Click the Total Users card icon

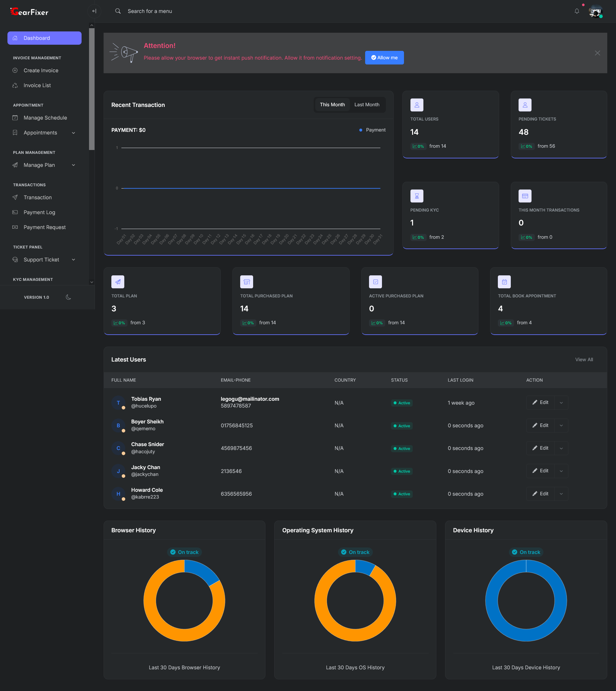[417, 105]
